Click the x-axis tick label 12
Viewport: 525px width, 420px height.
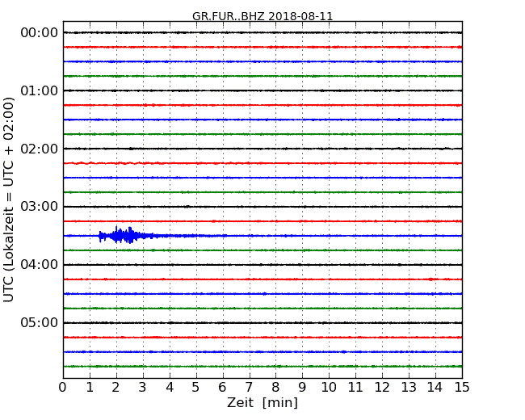pyautogui.click(x=382, y=388)
